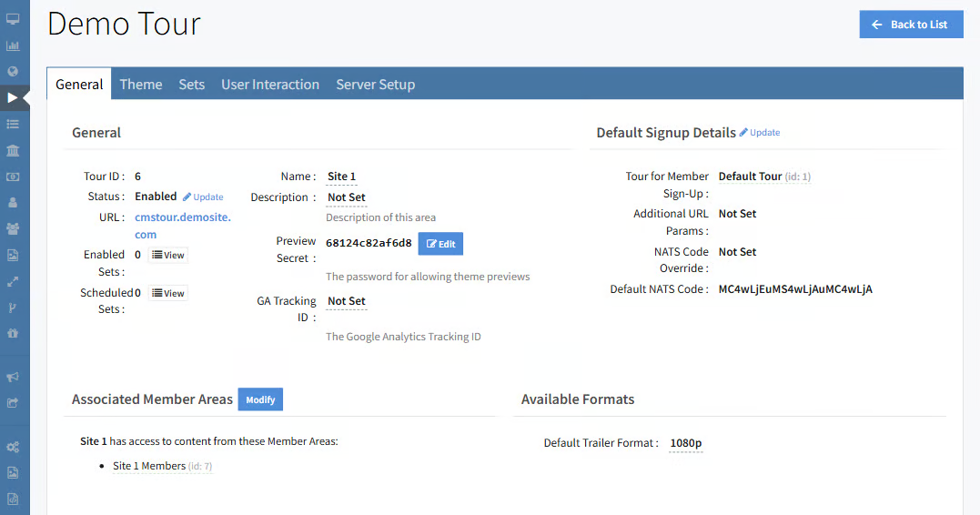The height and width of the screenshot is (515, 980).
Task: Open the bar chart icon in sidebar
Action: click(13, 45)
